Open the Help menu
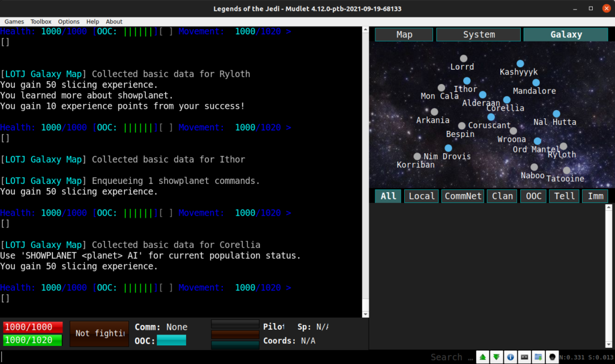This screenshot has width=615, height=364. [x=92, y=22]
